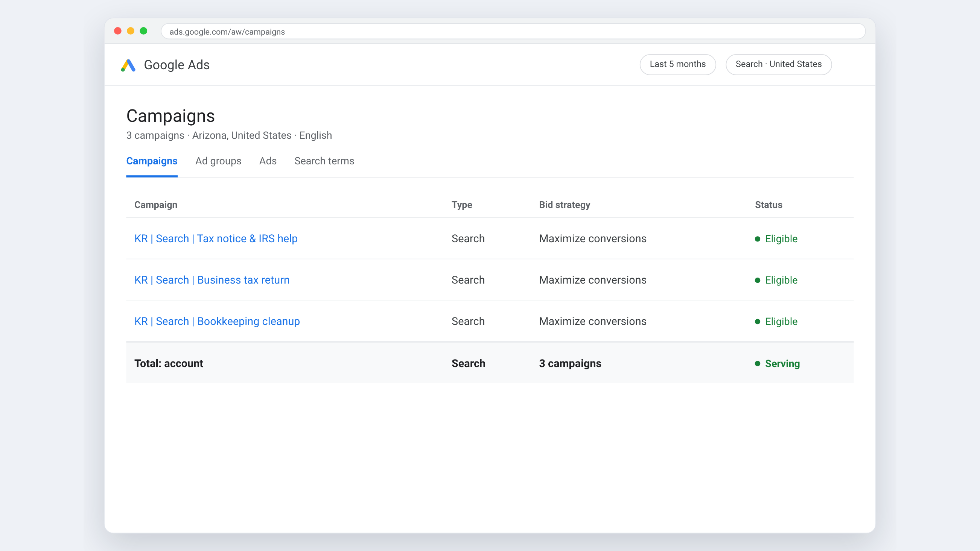Switch to the Ads tab
Screen dimensions: 980x551
[x=268, y=161]
